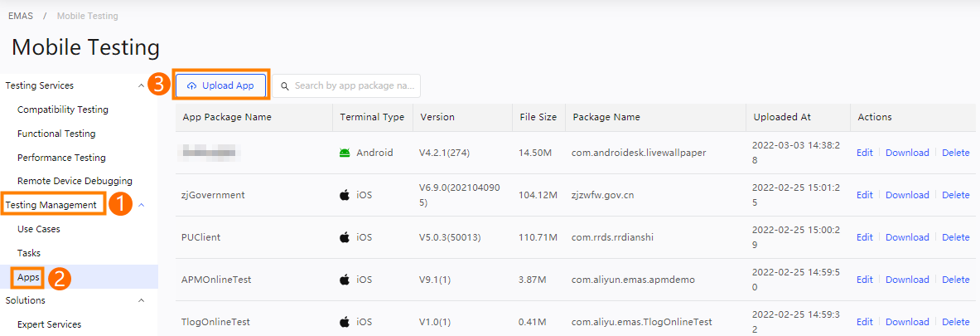Edit the APMOnlineTest app entry
The image size is (980, 336).
pyautogui.click(x=864, y=280)
